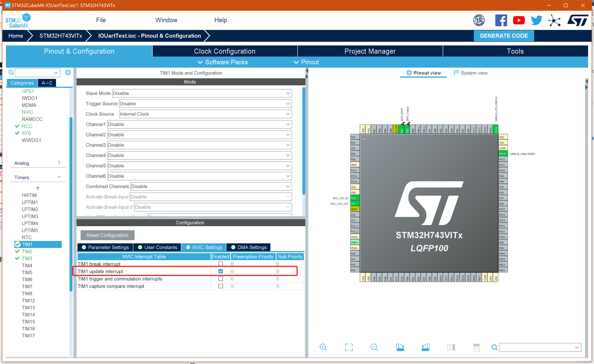594x364 pixels.
Task: Enable the TIM1 break interrupt checkbox
Action: coord(220,264)
